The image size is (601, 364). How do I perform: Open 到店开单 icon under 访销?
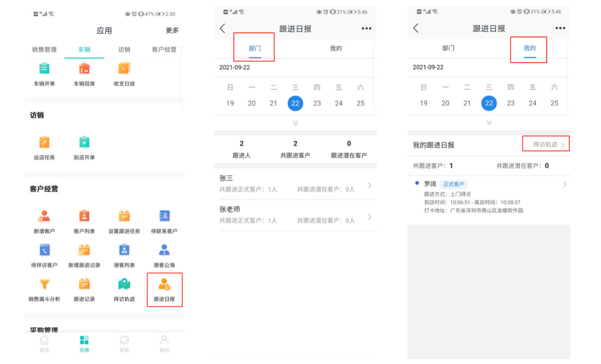point(84,142)
